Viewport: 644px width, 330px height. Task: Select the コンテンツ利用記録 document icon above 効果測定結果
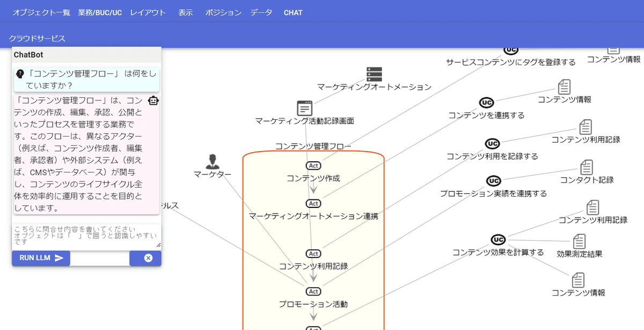[x=592, y=207]
